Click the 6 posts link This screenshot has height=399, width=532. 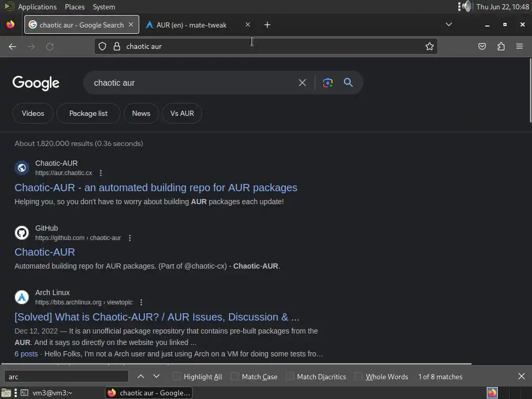[x=26, y=354]
